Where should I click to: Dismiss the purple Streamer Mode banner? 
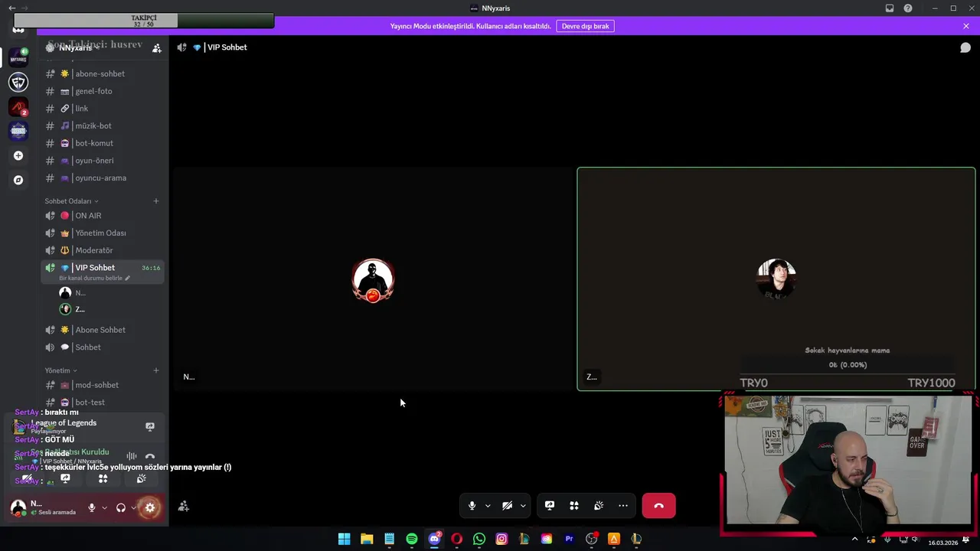(966, 26)
